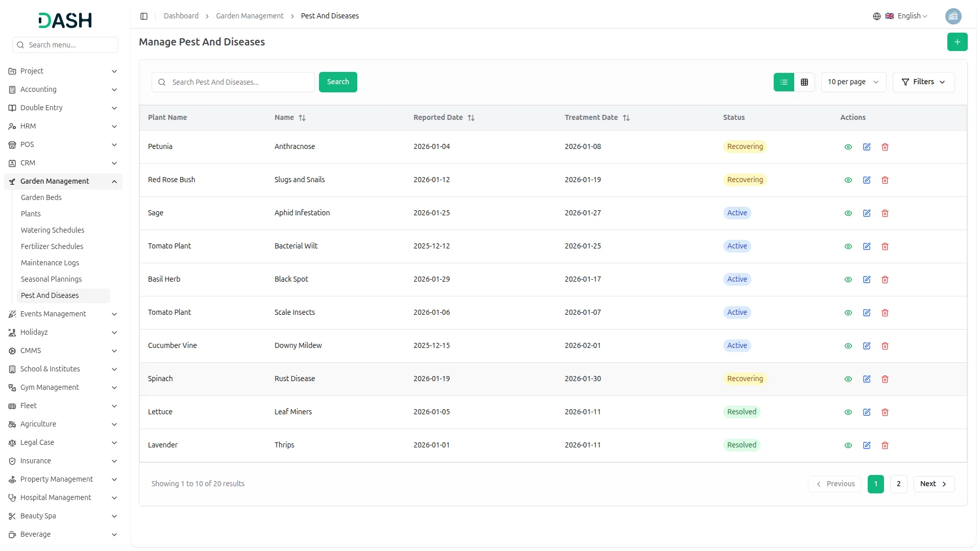This screenshot has width=980, height=551.
Task: Go to page 2 of results
Action: 898,484
